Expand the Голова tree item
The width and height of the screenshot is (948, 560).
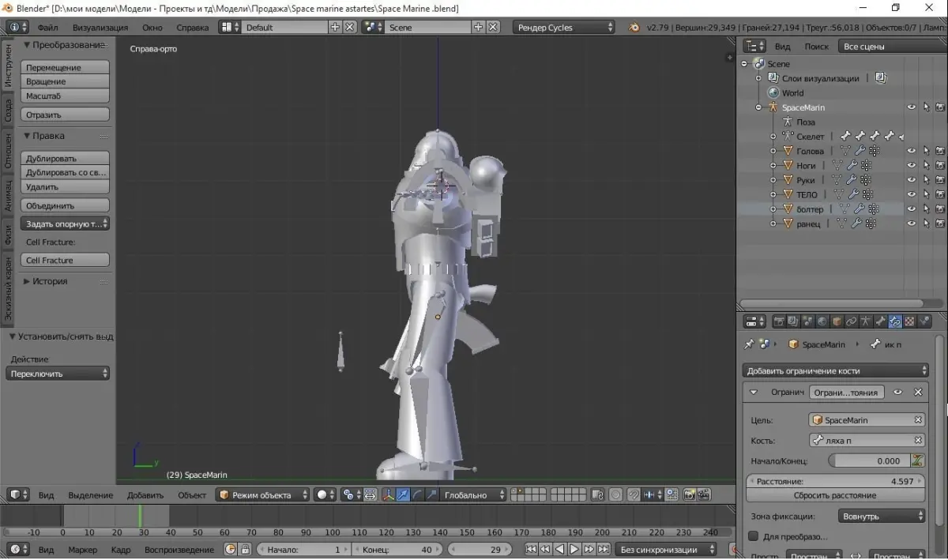[x=773, y=151]
